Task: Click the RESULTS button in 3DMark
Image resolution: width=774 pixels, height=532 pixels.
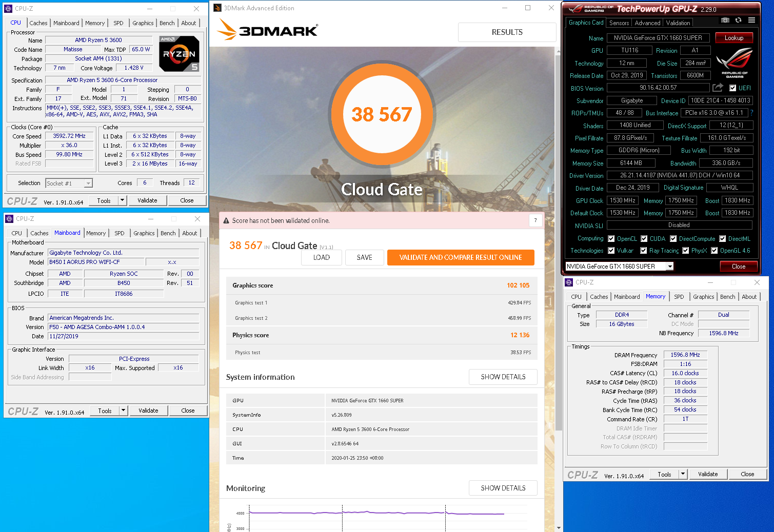Action: [507, 32]
